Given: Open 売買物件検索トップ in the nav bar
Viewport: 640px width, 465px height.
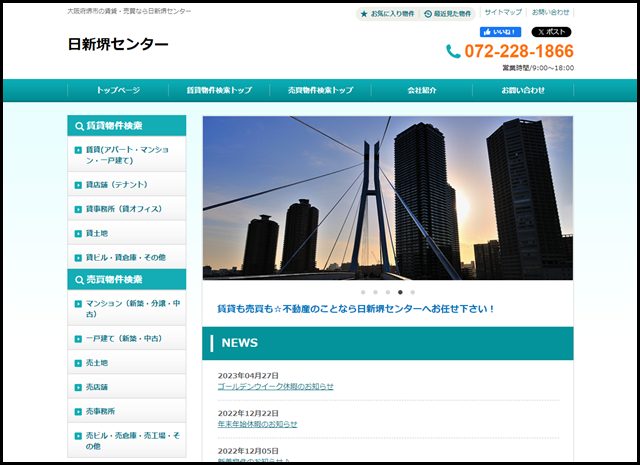Looking at the screenshot, I should [320, 90].
